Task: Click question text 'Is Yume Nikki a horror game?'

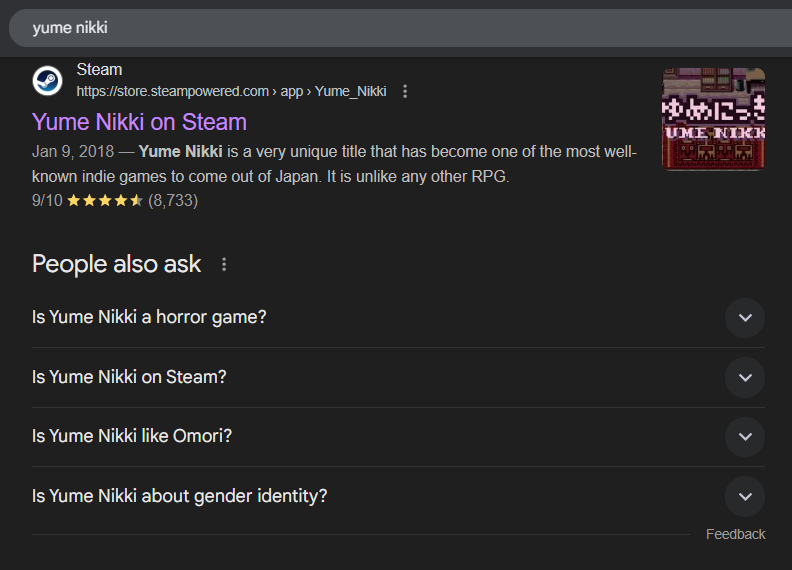Action: coord(149,317)
